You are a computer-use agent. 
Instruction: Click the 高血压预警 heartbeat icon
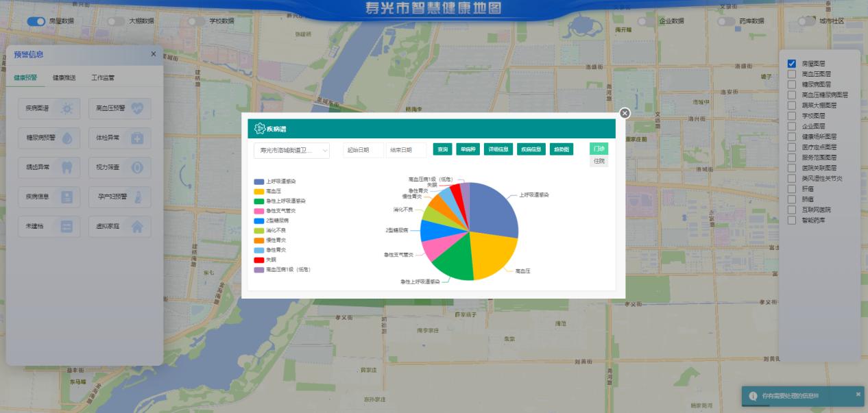coord(138,108)
